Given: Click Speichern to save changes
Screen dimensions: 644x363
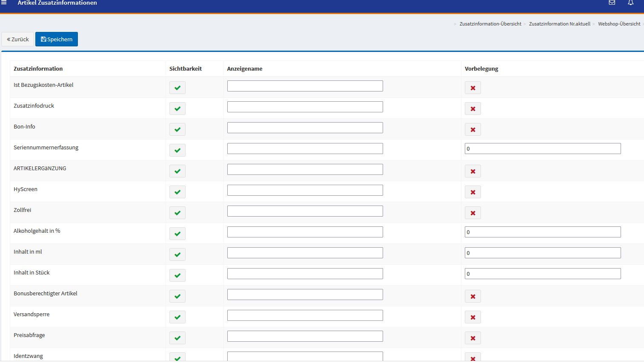Looking at the screenshot, I should (x=57, y=39).
